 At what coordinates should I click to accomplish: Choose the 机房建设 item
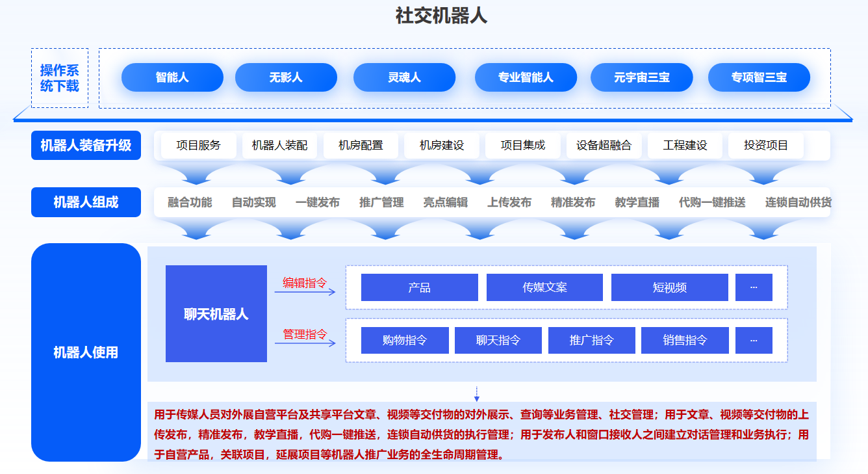click(442, 146)
